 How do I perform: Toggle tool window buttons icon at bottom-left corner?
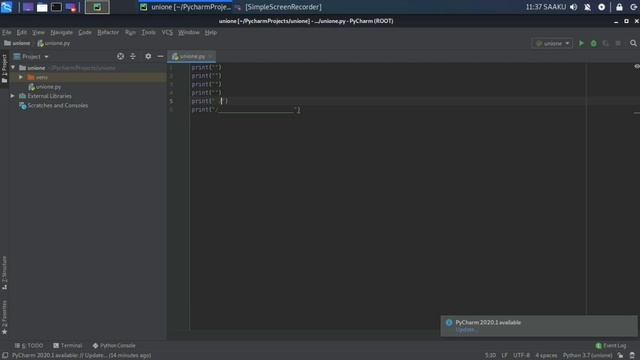click(x=5, y=356)
